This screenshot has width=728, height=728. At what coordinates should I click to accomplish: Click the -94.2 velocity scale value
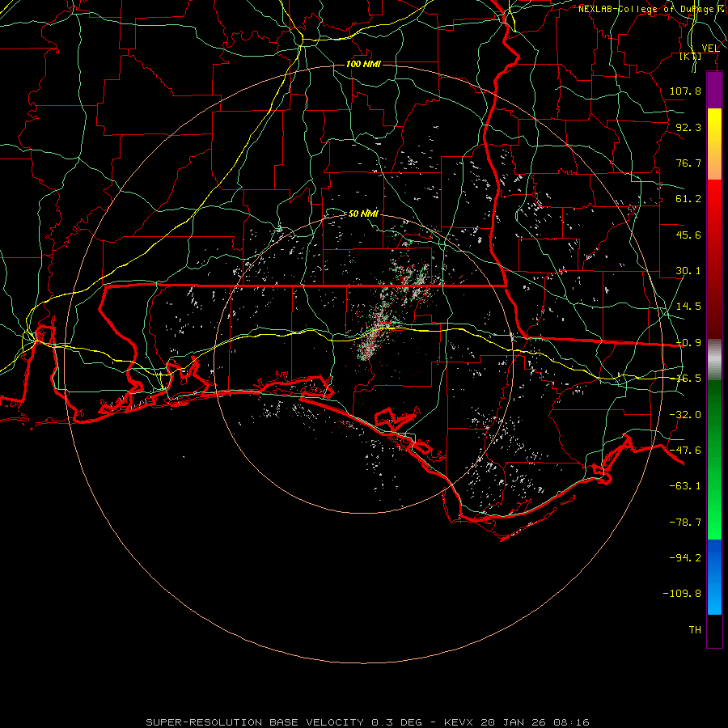(685, 557)
